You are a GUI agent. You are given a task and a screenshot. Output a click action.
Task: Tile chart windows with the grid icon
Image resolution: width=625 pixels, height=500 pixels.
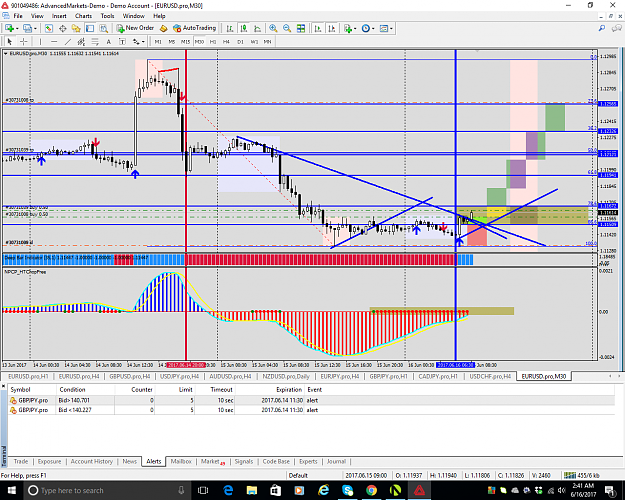coord(301,28)
